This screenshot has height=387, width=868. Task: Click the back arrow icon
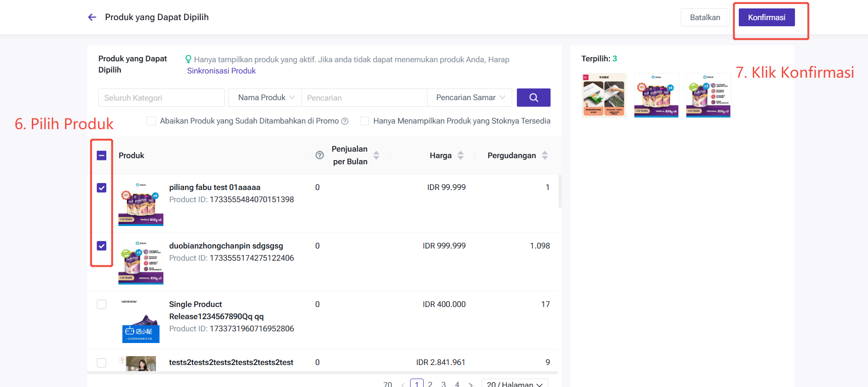92,17
